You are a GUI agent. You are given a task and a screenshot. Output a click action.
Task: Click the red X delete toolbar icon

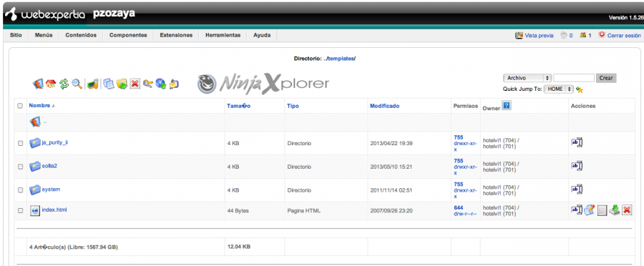(x=135, y=84)
